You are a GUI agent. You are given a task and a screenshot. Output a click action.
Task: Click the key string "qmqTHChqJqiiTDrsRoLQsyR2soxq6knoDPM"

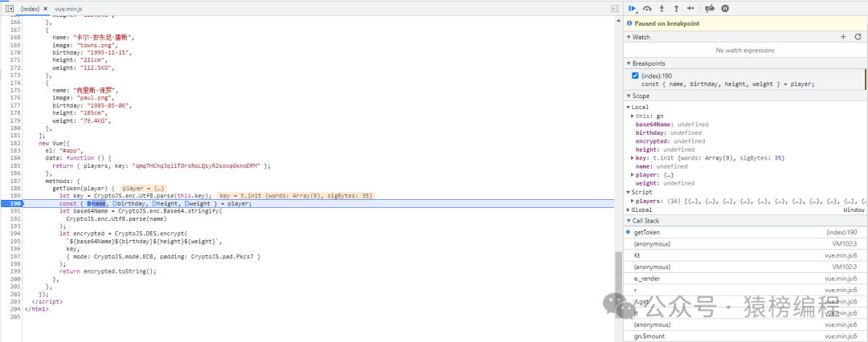(198, 165)
